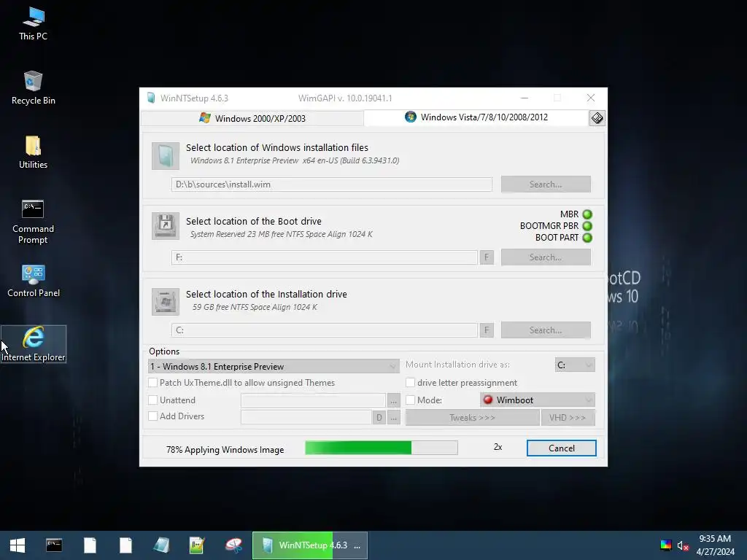This screenshot has width=747, height=560.
Task: Switch to Windows 2000/XP/2003 tab
Action: 252,118
